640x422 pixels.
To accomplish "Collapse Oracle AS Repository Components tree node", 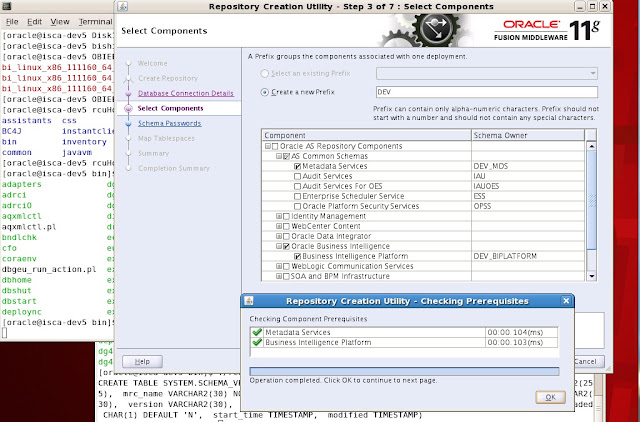I will tap(268, 146).
